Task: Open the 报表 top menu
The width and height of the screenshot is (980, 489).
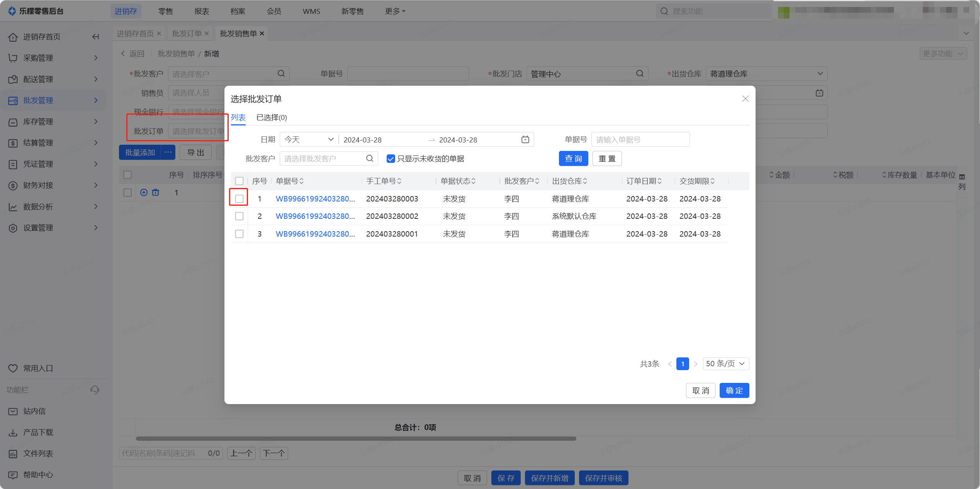Action: (202, 11)
